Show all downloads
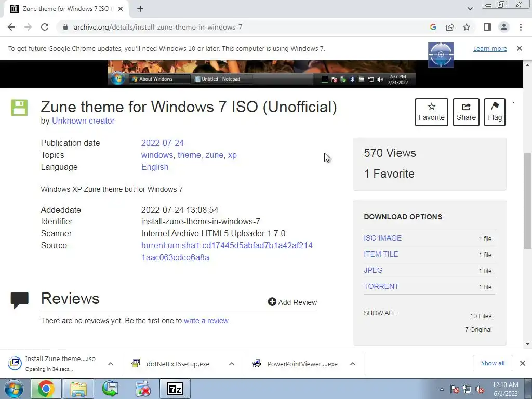The image size is (532, 399). 493,363
